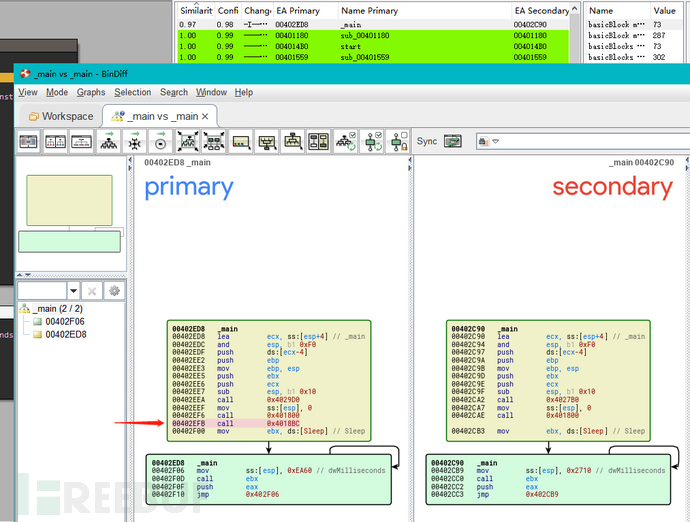Click the collapse arrows below overview thumbnail
Image resolution: width=690 pixels, height=522 pixels.
coord(24,275)
